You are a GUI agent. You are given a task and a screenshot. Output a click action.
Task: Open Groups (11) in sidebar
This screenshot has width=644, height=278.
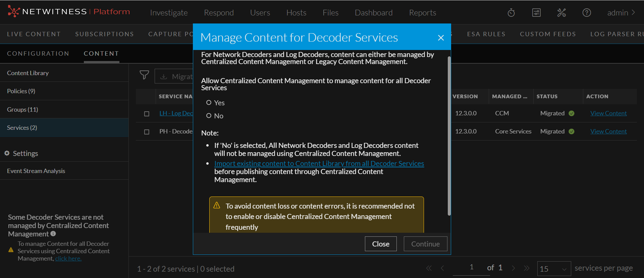tap(64, 110)
